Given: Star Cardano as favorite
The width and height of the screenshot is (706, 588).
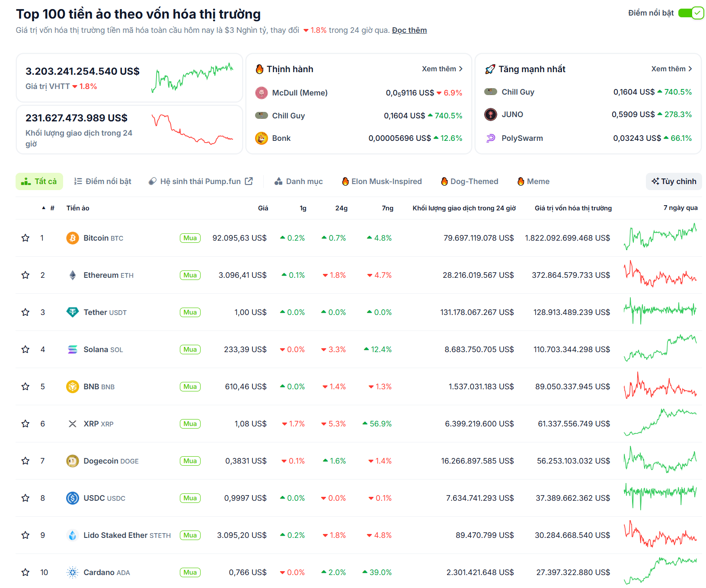Looking at the screenshot, I should pyautogui.click(x=26, y=572).
